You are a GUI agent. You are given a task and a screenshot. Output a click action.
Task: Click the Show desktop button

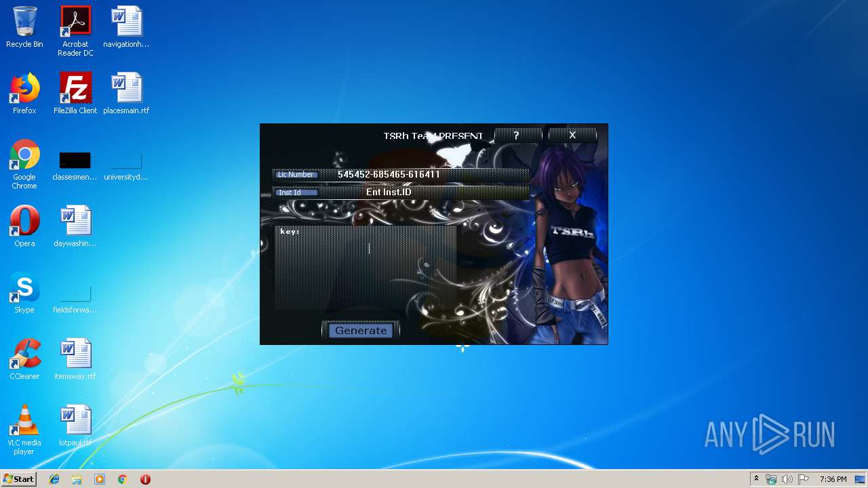pos(860,479)
